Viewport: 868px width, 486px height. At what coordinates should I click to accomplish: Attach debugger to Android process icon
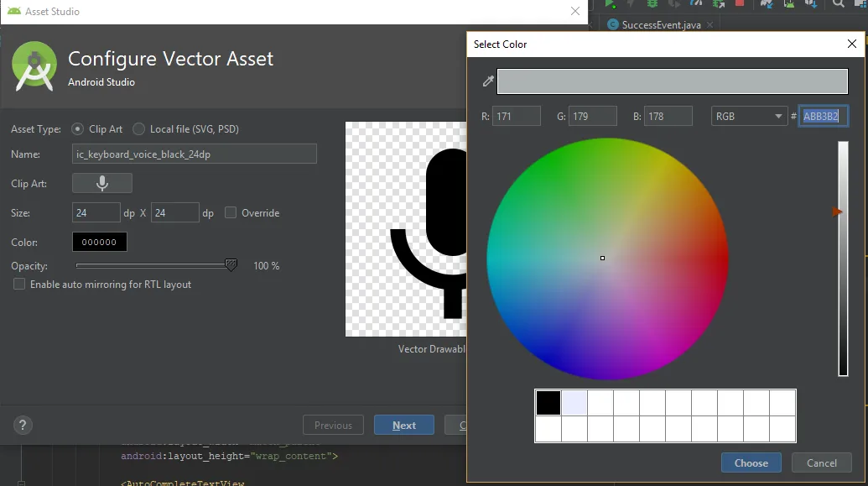click(719, 4)
